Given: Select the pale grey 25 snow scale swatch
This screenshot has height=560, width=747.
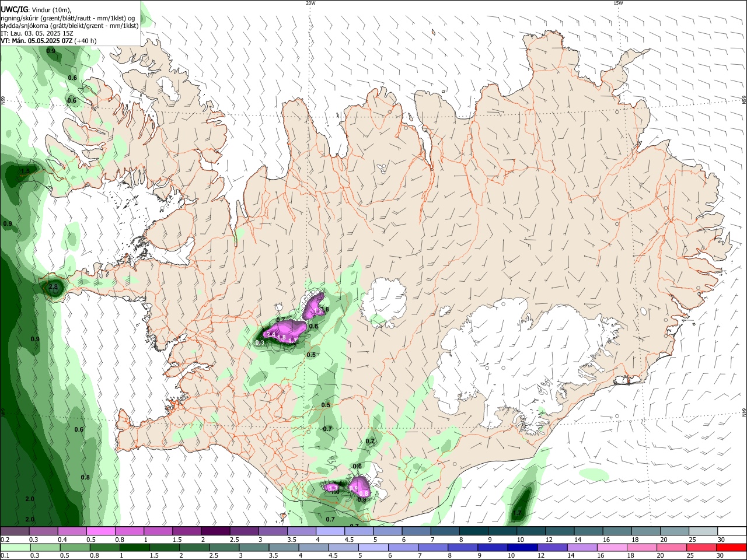Looking at the screenshot, I should [x=703, y=531].
